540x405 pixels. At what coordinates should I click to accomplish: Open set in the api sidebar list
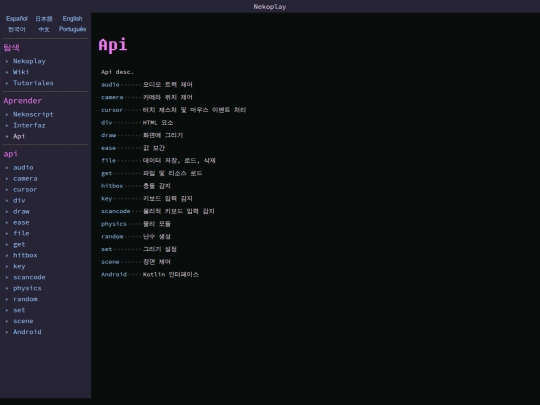[19, 310]
